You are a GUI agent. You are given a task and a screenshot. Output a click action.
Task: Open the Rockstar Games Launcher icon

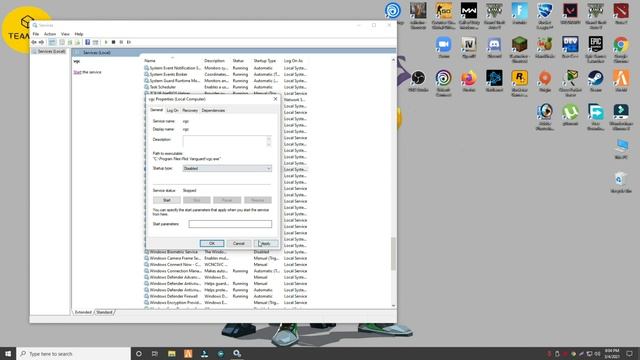tap(520, 83)
